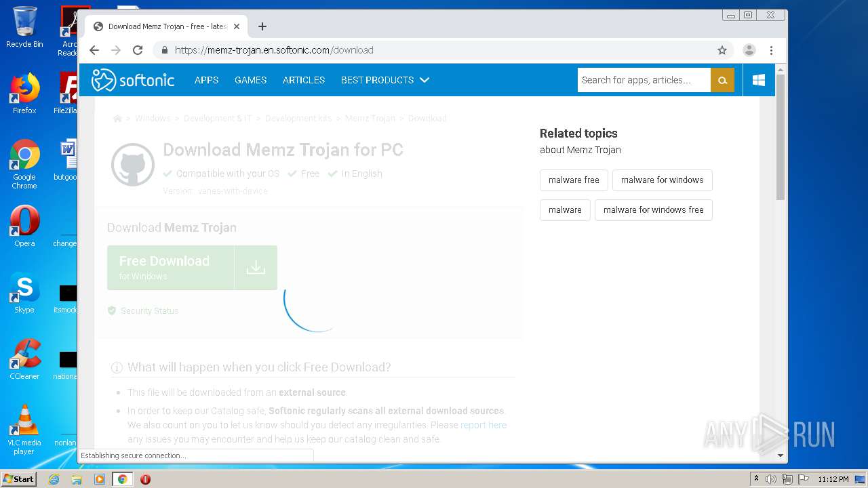Reload the page with refresh icon
This screenshot has width=868, height=488.
point(138,50)
